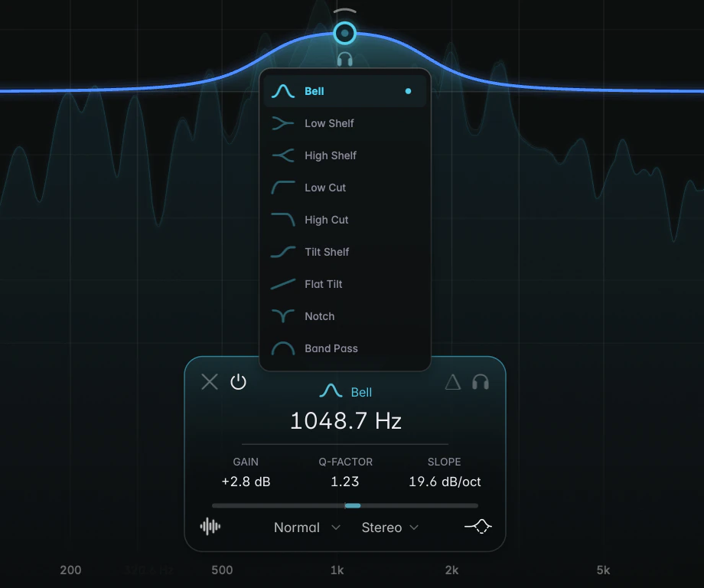The height and width of the screenshot is (588, 704).
Task: Open the Normal mode dropdown
Action: pos(307,528)
